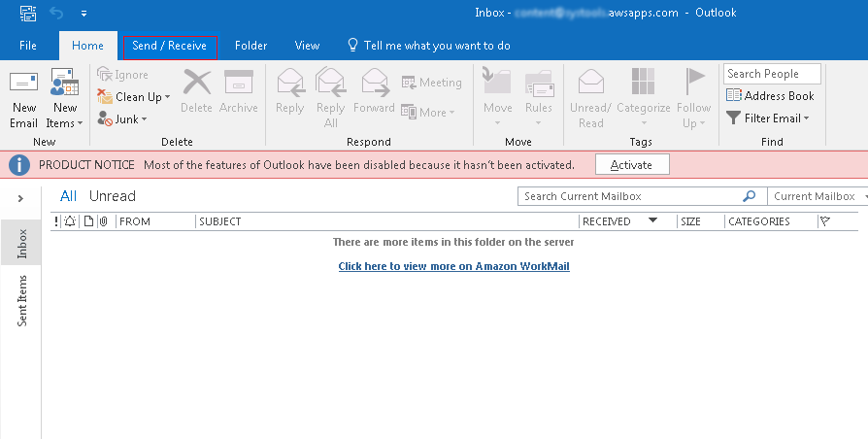
Task: Select the Sent Items folder
Action: pos(21,301)
